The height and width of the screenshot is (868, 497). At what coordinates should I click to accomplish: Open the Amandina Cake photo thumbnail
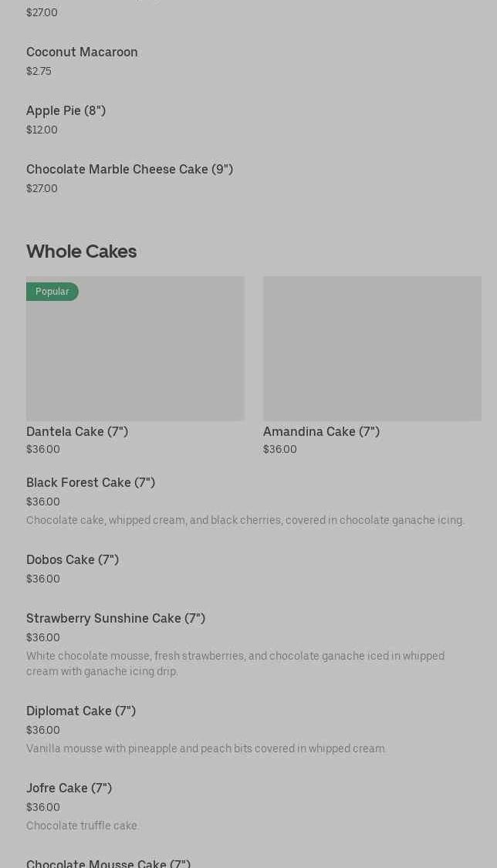tap(372, 349)
